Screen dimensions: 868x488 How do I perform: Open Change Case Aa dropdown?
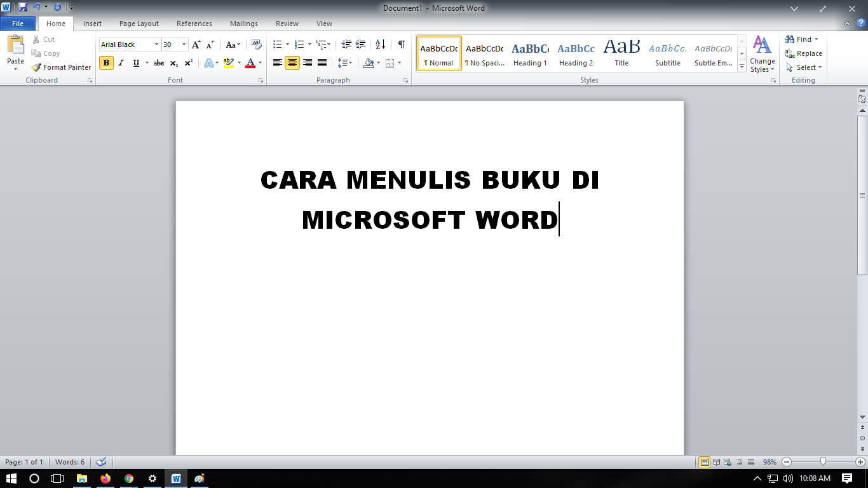(233, 44)
